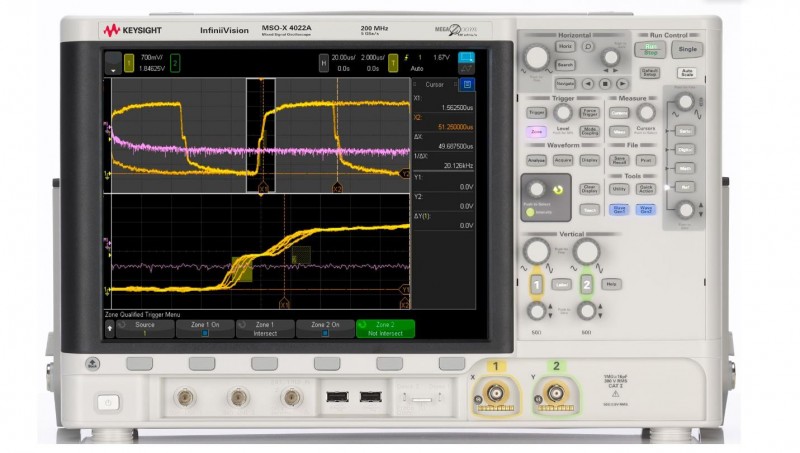This screenshot has height=453, width=800.
Task: Click the blue Cursor sidebar menu icon
Action: [466, 85]
